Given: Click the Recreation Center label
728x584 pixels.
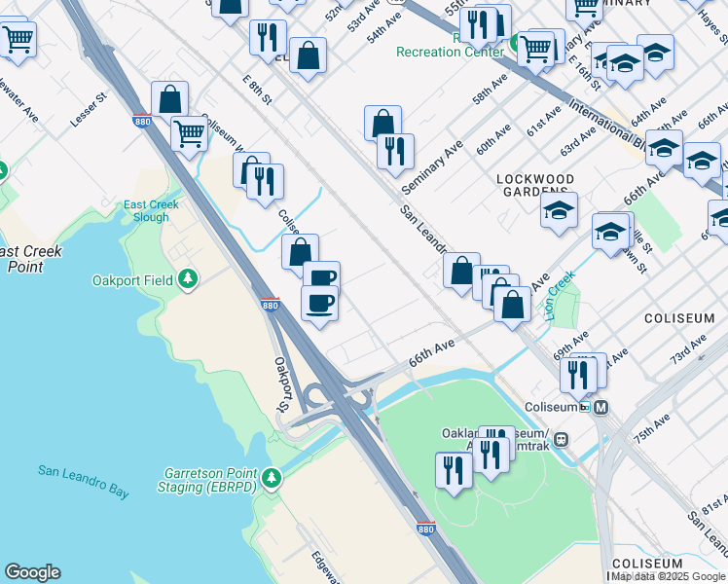Looking at the screenshot, I should tap(450, 52).
